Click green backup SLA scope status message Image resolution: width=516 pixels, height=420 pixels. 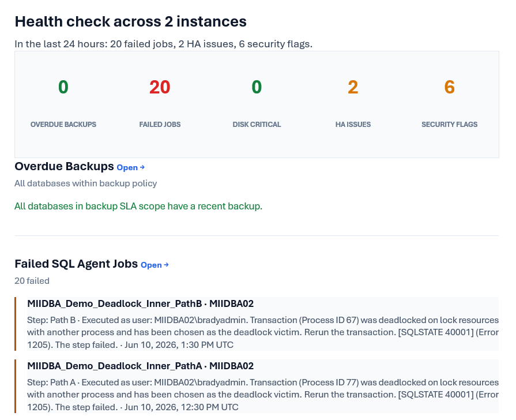[138, 206]
